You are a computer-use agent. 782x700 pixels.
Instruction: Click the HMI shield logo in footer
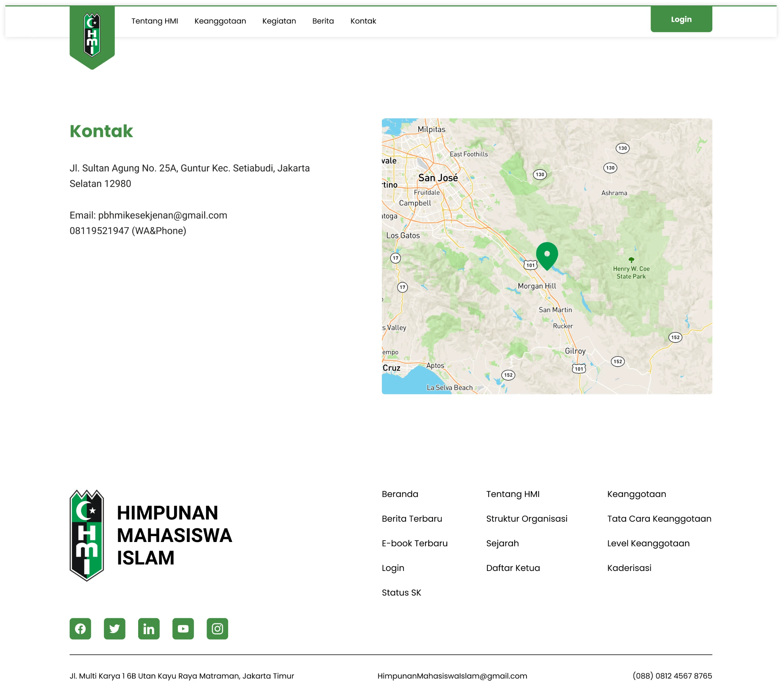[x=87, y=535]
